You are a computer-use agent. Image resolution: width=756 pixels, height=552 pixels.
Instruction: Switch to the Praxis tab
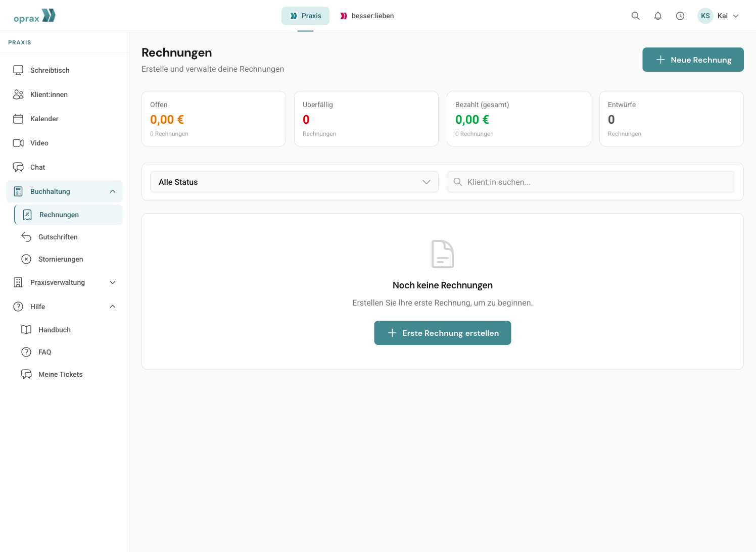click(305, 16)
